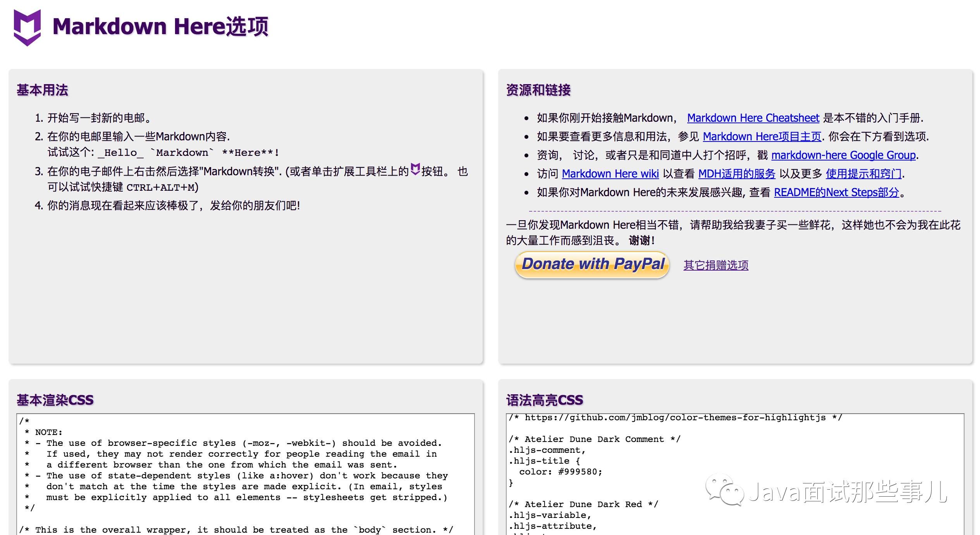The height and width of the screenshot is (535, 980).
Task: Open the Markdown Here wiki link
Action: pyautogui.click(x=610, y=174)
